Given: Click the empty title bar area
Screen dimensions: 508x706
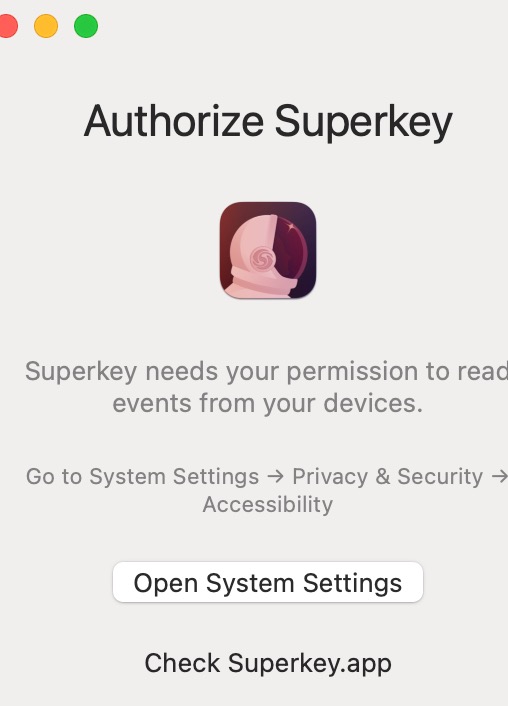Looking at the screenshot, I should pos(302,26).
